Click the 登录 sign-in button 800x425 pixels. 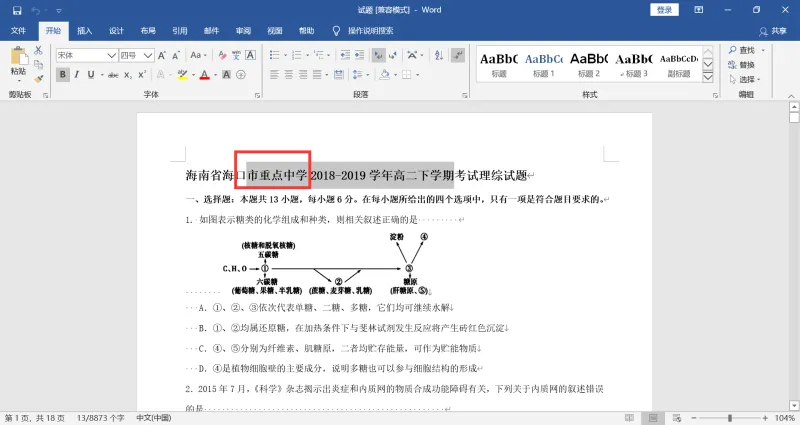pyautogui.click(x=664, y=10)
